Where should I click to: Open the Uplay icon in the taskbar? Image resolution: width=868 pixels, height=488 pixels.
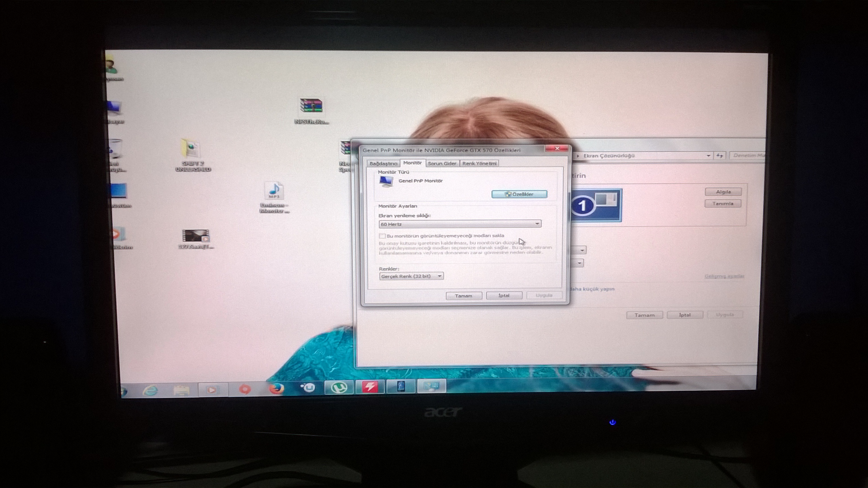tap(307, 387)
